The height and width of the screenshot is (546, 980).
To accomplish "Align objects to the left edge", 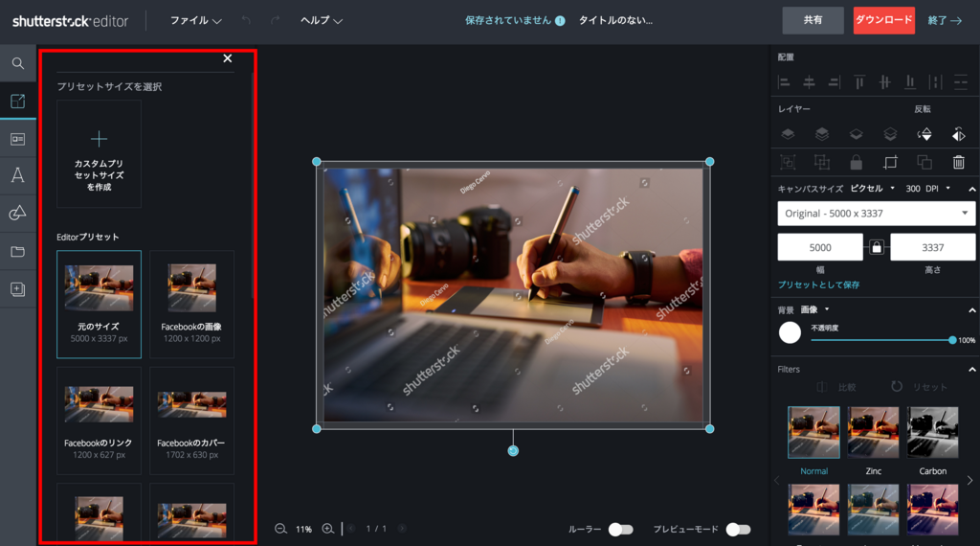I will [x=784, y=82].
